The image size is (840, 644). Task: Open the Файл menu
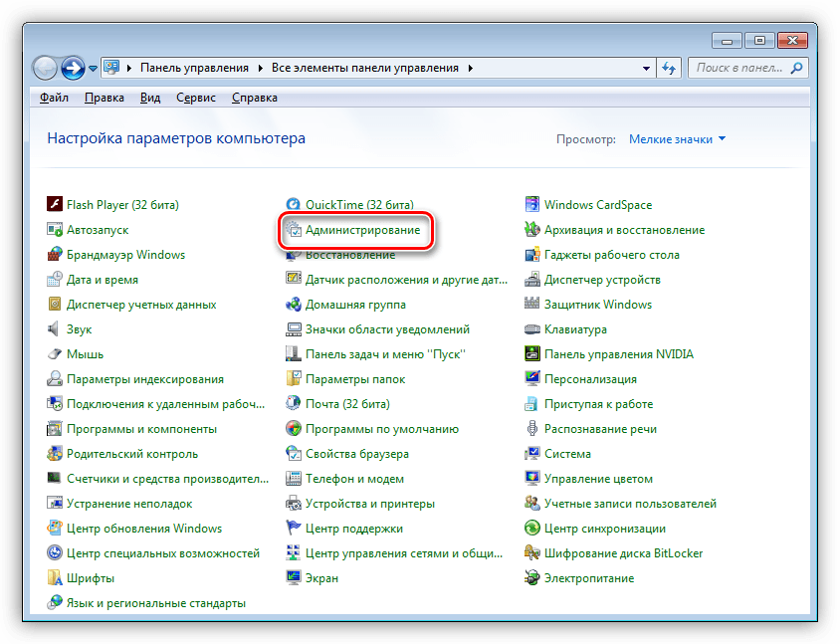click(x=53, y=98)
